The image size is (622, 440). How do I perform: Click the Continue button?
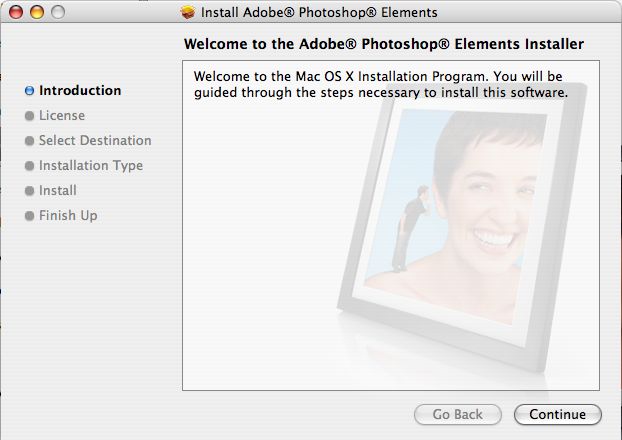tap(558, 414)
